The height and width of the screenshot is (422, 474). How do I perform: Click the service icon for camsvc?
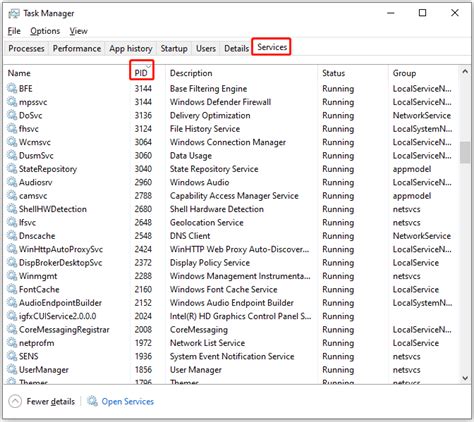pos(12,195)
